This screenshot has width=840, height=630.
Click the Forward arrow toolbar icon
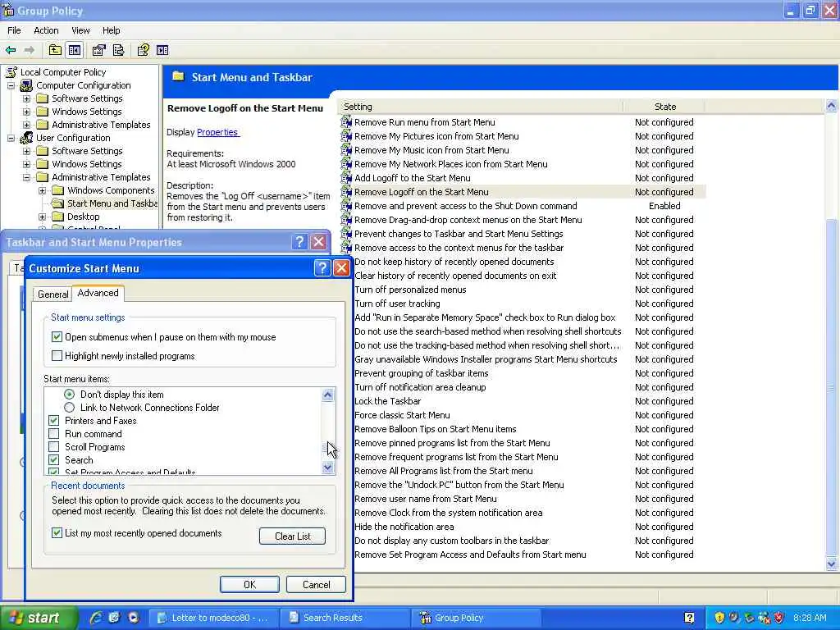coord(30,50)
